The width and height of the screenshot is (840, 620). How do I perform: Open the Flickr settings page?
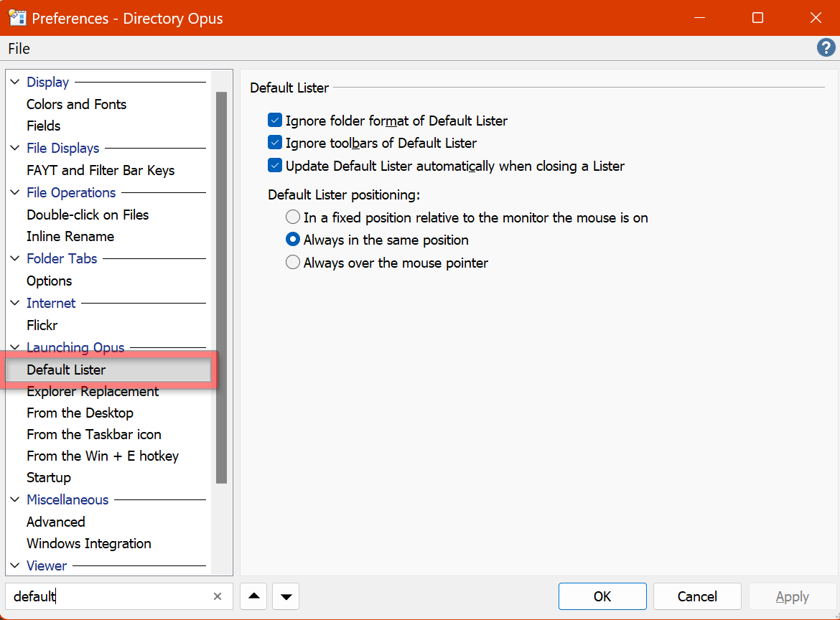coord(42,325)
